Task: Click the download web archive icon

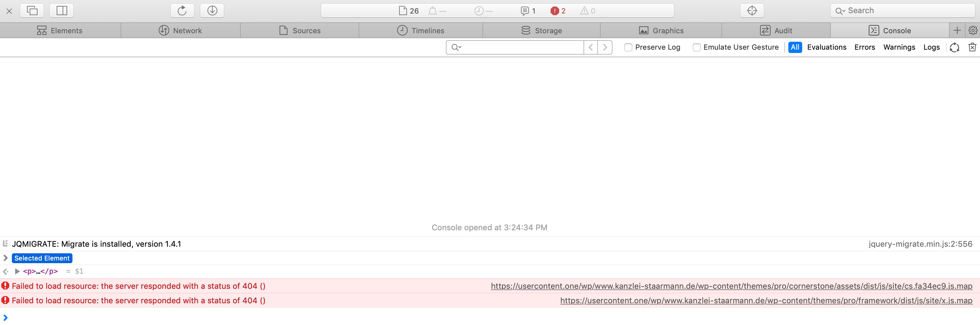Action: 212,11
